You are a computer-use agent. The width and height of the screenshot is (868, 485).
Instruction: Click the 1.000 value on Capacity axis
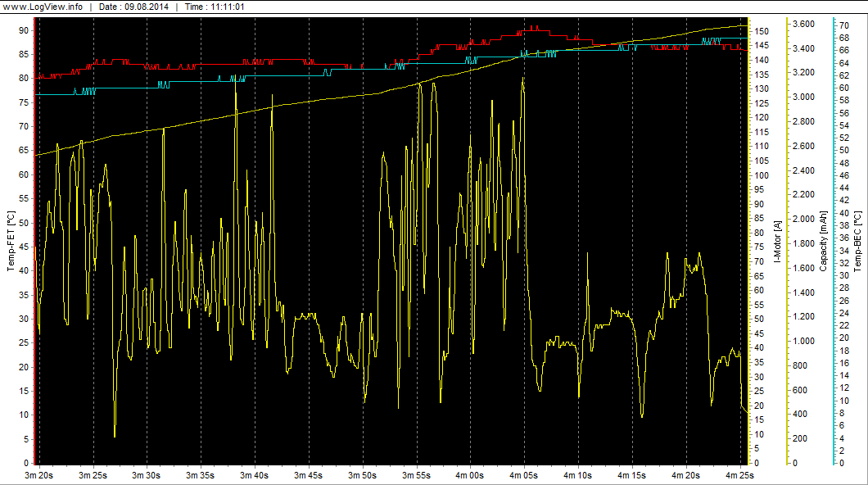[803, 341]
